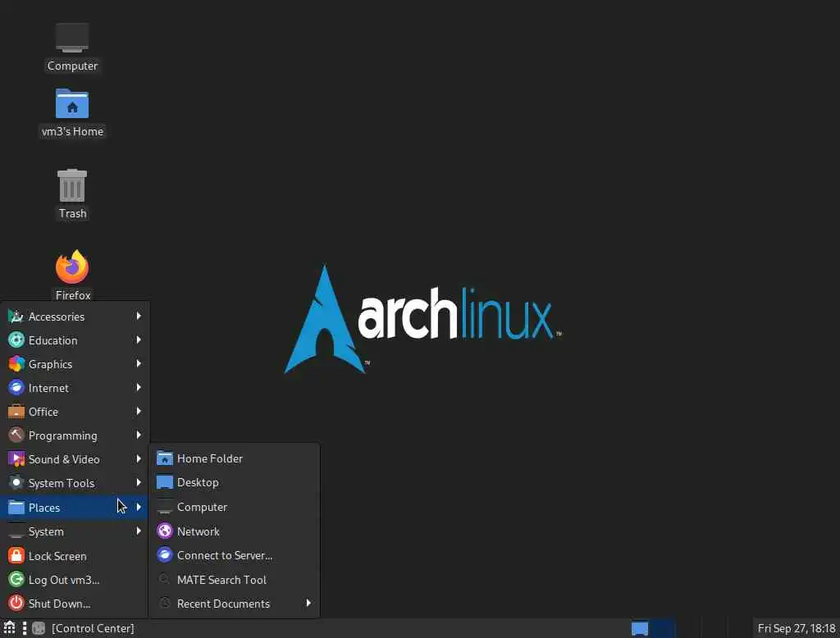Expand the Office submenu arrow
Viewport: 840px width, 638px height.
point(139,411)
